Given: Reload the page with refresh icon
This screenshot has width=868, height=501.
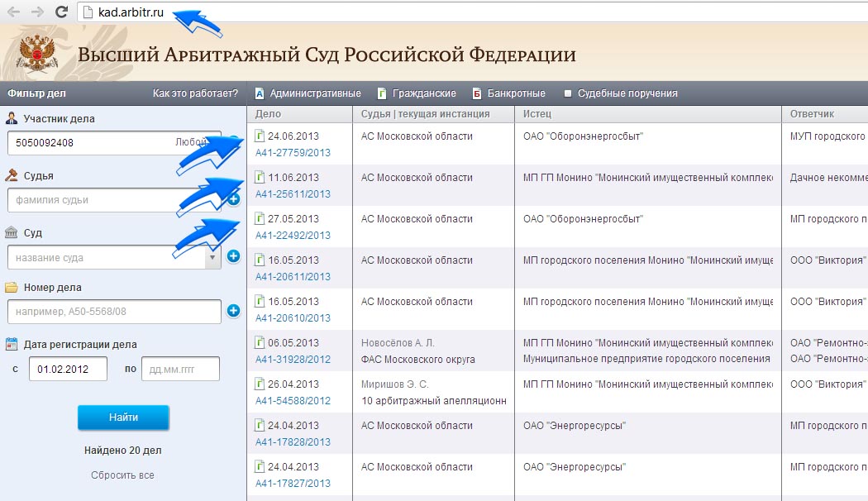Looking at the screenshot, I should click(61, 12).
